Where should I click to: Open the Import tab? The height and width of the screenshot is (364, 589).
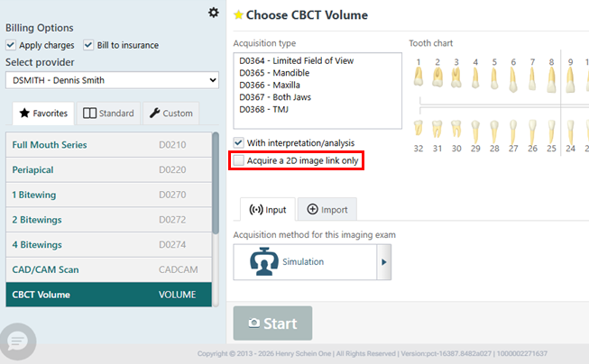(327, 209)
